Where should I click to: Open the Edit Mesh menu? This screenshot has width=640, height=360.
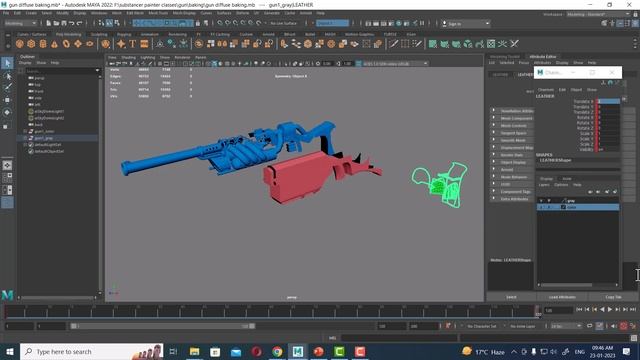point(135,13)
